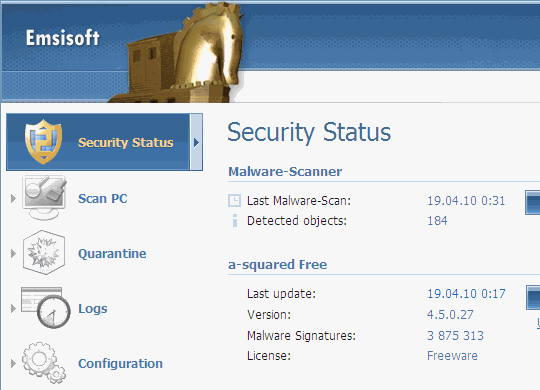Click the Emsisoft brand text
The image size is (540, 390).
click(x=63, y=38)
